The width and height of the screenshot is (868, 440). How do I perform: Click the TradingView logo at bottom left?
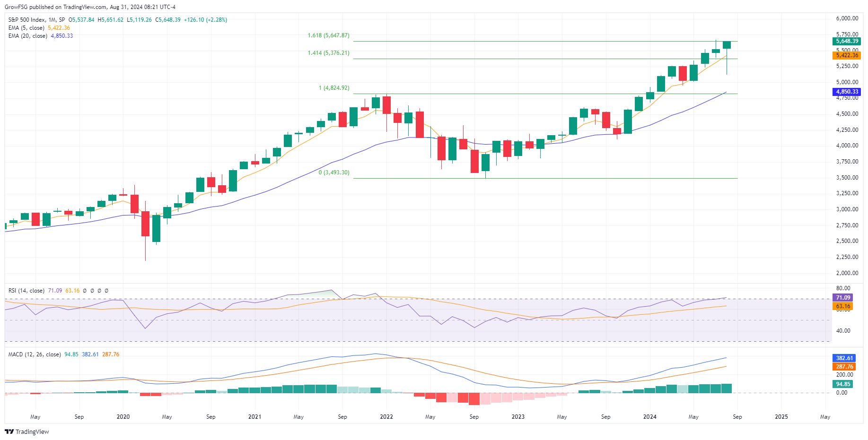tap(27, 431)
